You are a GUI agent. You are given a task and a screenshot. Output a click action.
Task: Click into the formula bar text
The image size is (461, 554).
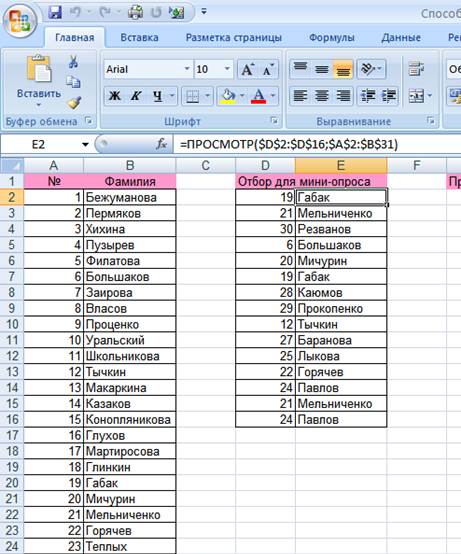click(289, 144)
